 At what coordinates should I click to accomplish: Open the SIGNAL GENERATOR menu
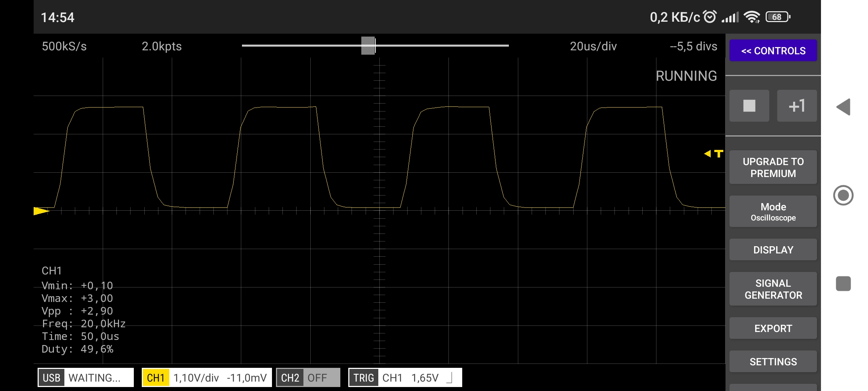(773, 289)
